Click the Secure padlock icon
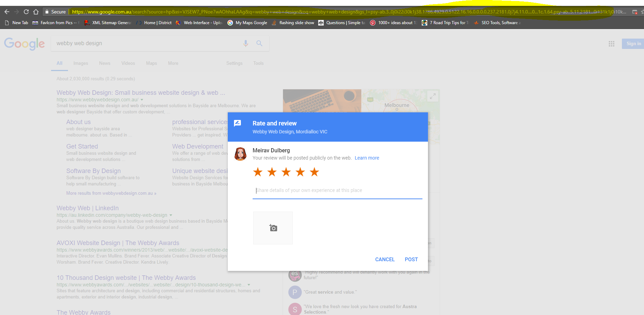This screenshot has width=644, height=315. (47, 12)
